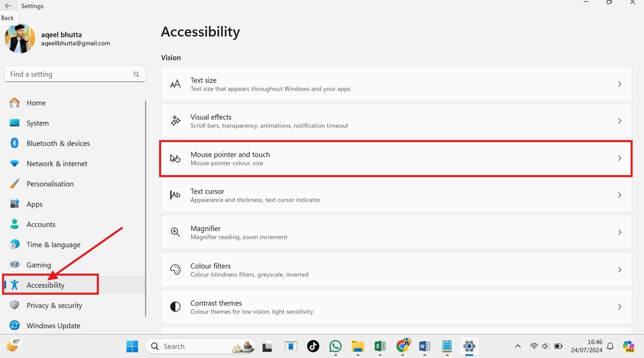Click the Find a setting search box
This screenshot has height=358, width=644.
coord(70,74)
